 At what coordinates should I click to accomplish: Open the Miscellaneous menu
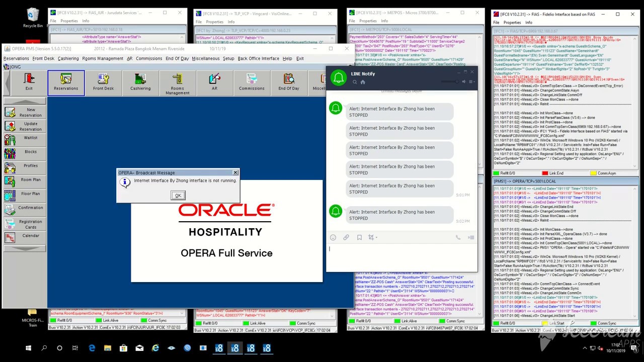pyautogui.click(x=205, y=58)
